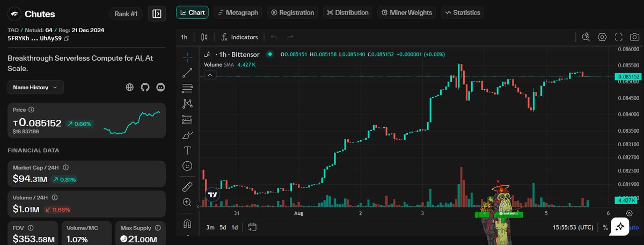The width and height of the screenshot is (644, 245).
Task: Open the Fibonacci retracement tools
Action: (x=187, y=88)
